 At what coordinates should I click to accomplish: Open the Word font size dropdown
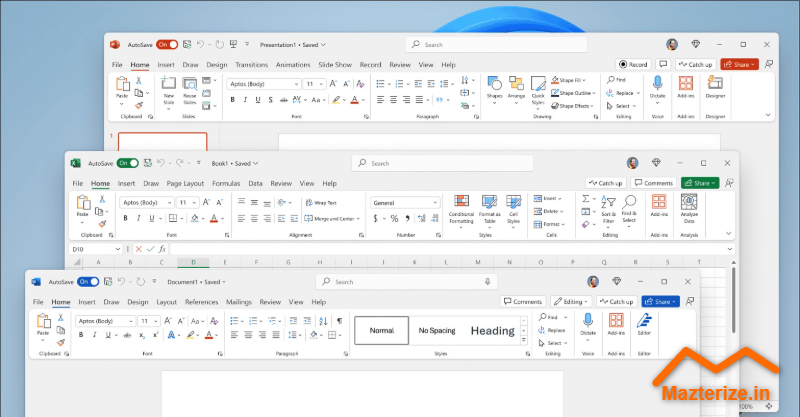155,321
